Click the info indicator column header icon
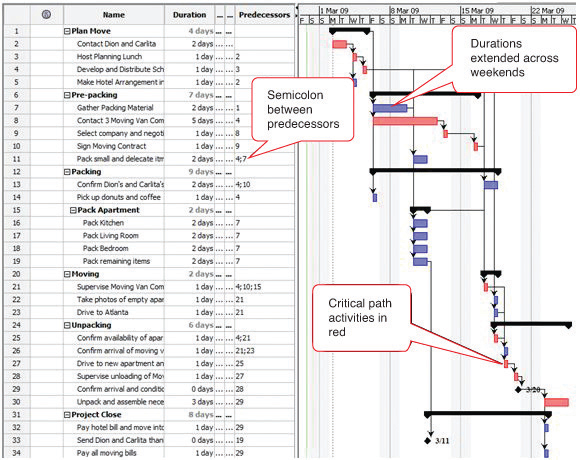Viewport: 580px width, 460px height. point(46,15)
